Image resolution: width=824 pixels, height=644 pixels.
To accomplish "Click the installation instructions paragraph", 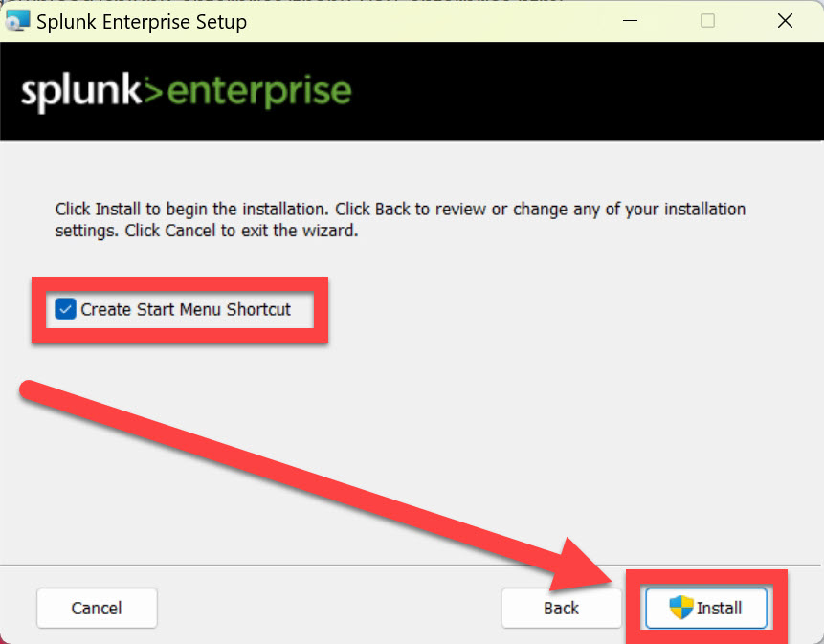I will pos(399,219).
